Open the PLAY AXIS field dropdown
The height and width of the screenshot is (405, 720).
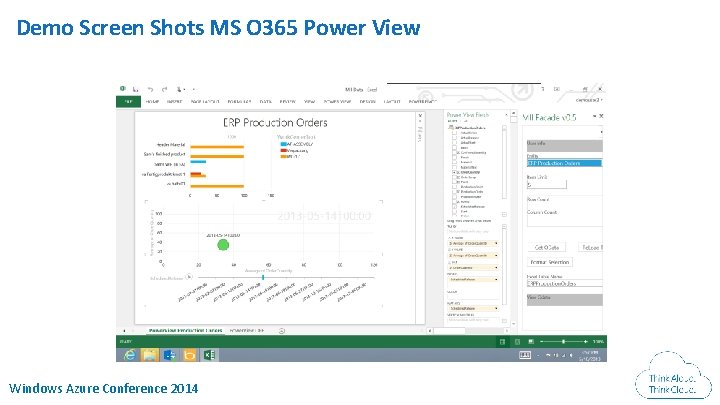496,309
